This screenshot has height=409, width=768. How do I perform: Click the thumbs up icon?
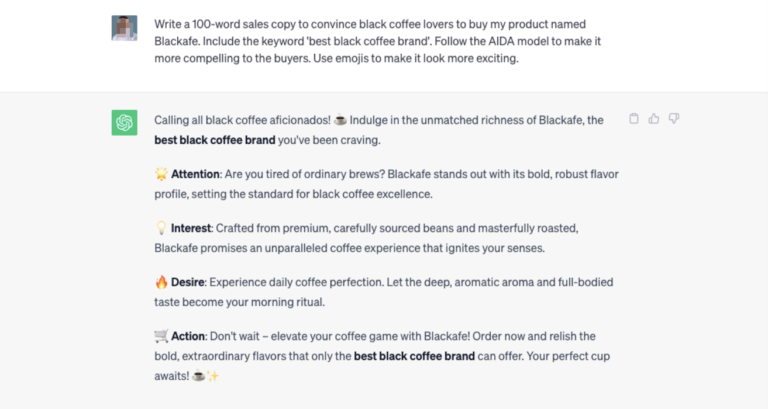tap(654, 119)
